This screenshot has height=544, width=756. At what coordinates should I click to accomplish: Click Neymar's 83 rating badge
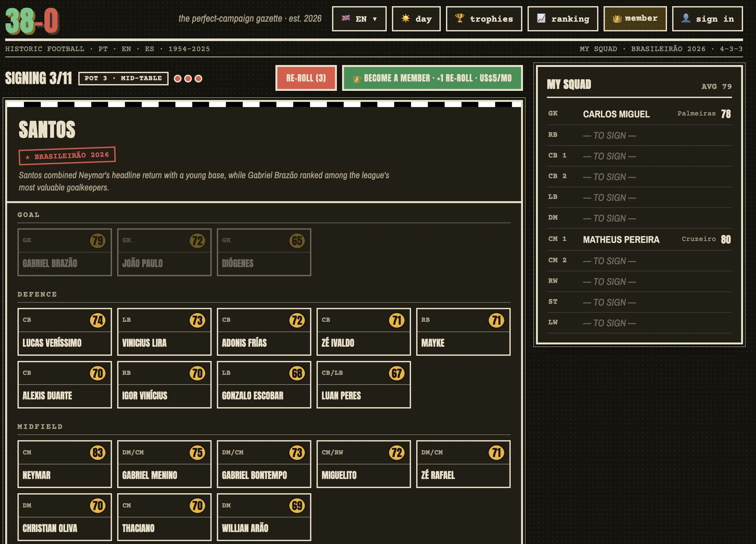(x=98, y=452)
